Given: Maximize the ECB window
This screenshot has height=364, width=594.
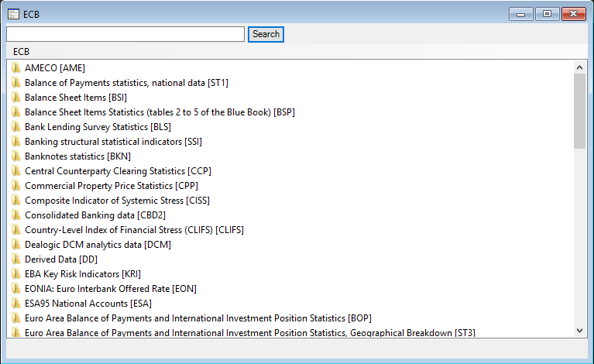Looking at the screenshot, I should (547, 15).
